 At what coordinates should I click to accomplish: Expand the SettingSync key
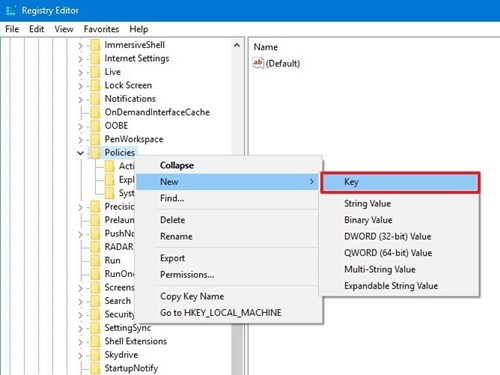80,328
